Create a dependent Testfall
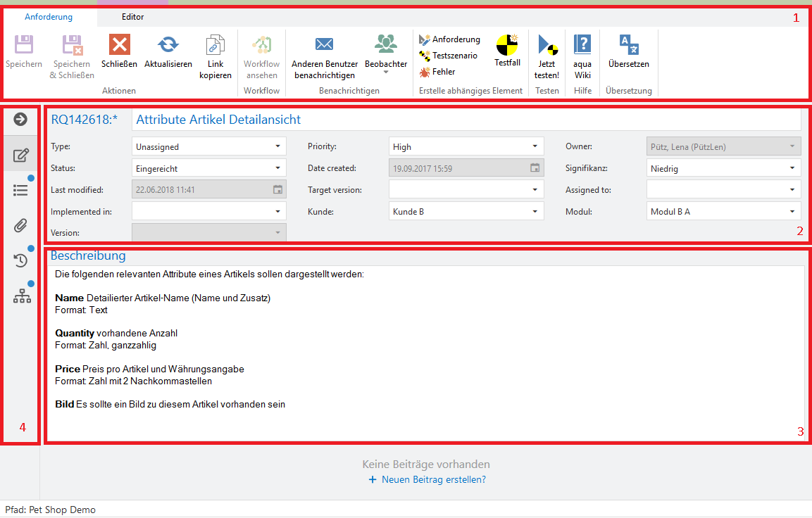Viewport: 812px width, 518px height. pos(507,46)
